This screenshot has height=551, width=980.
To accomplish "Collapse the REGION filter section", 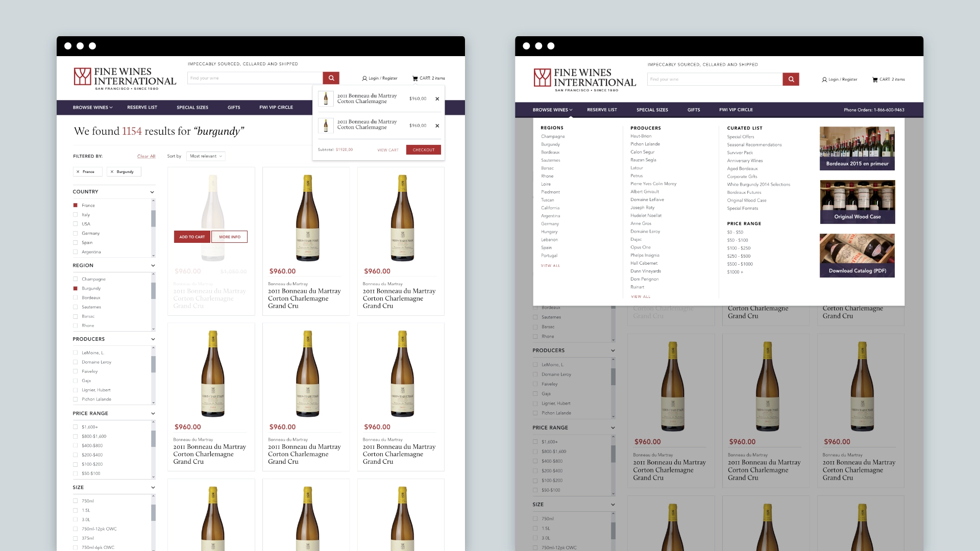I will click(x=152, y=266).
